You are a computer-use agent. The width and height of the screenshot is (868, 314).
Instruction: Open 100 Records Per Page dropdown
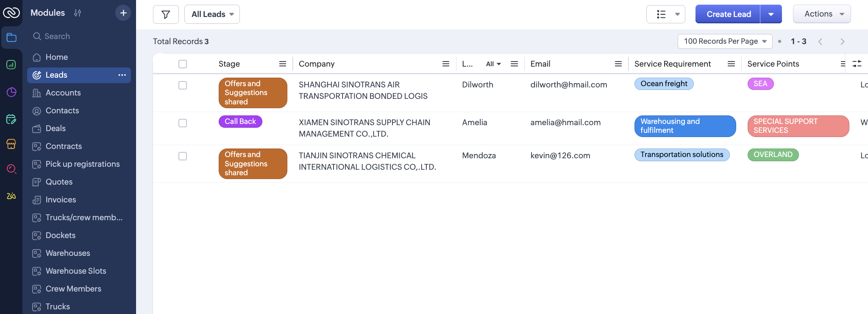725,41
